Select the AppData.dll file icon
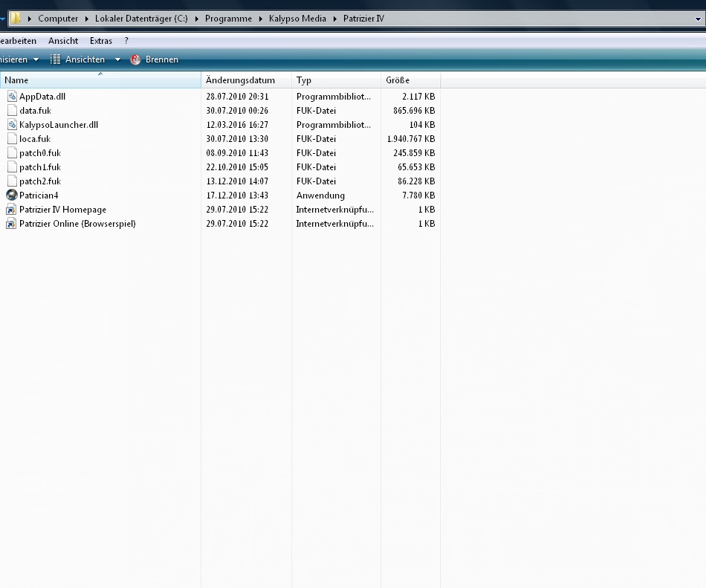This screenshot has height=588, width=706. click(x=12, y=97)
